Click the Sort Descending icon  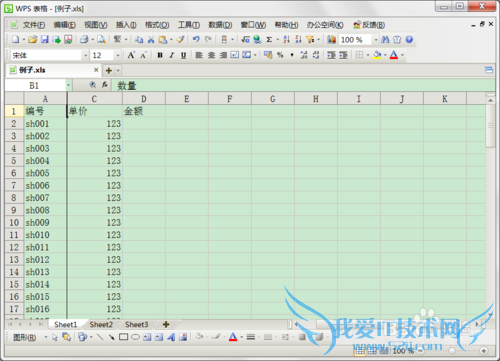[x=298, y=39]
